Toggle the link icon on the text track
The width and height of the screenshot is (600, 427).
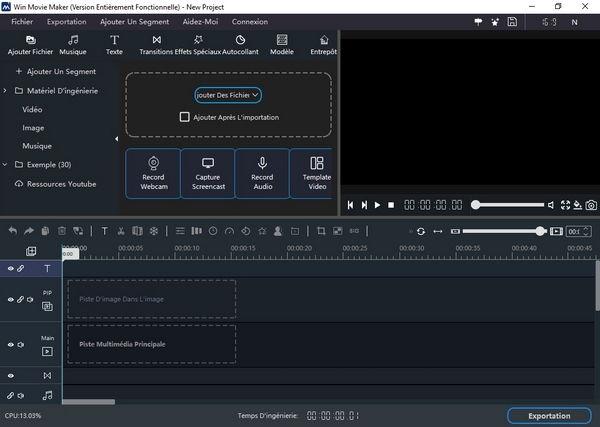[x=21, y=269]
